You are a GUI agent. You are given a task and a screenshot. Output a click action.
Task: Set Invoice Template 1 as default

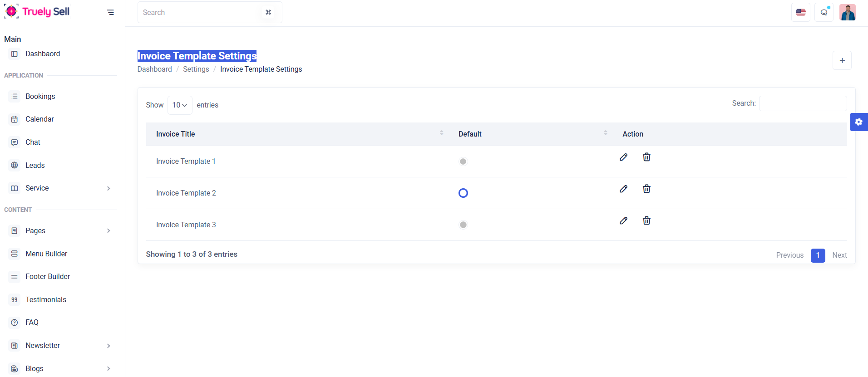click(x=463, y=162)
